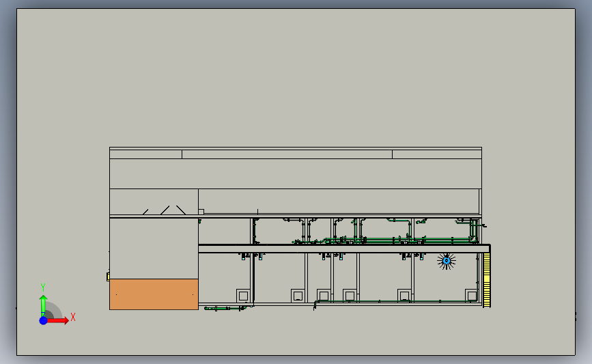
Task: Select green pipe segment below drawing's bottom-left
Action: point(225,309)
